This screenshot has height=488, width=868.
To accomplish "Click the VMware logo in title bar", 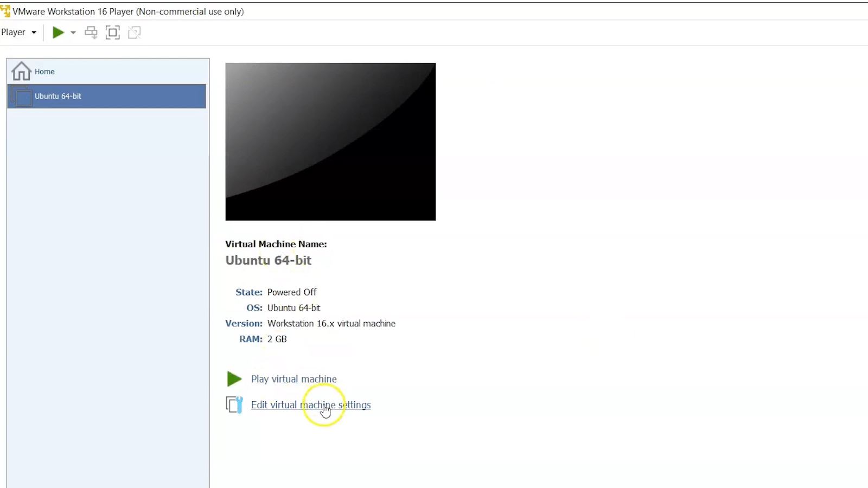I will (5, 11).
